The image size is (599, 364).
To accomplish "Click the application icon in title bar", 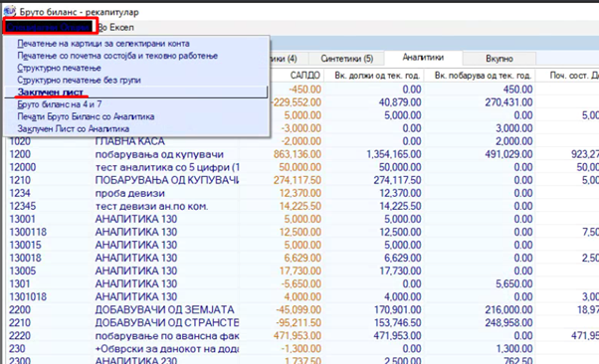I will click(x=10, y=12).
